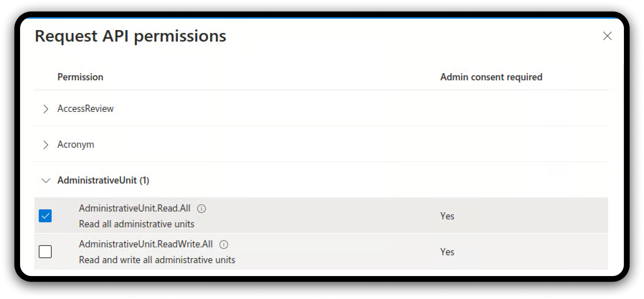Select the AdministrativeUnit (1) group heading
Viewport: 644px width, 299px height.
coord(103,180)
